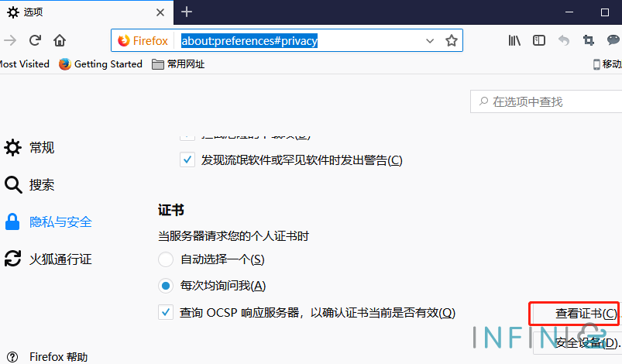Bookmark this page with star icon

tap(452, 40)
